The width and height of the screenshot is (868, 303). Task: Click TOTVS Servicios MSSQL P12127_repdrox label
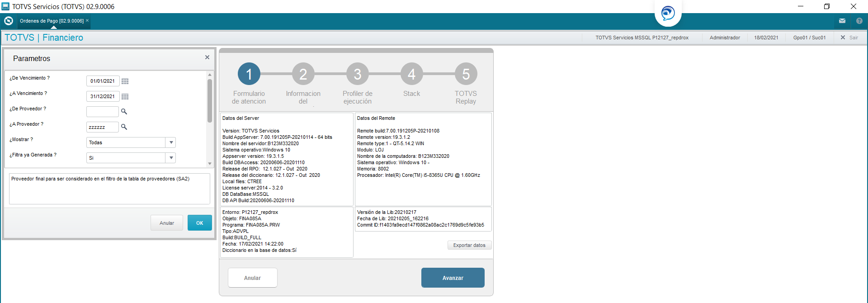pyautogui.click(x=642, y=38)
